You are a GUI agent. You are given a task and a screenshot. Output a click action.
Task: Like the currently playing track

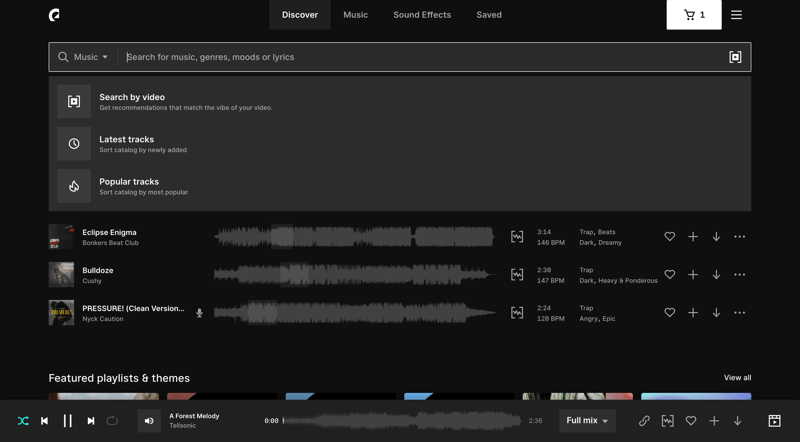click(x=691, y=421)
